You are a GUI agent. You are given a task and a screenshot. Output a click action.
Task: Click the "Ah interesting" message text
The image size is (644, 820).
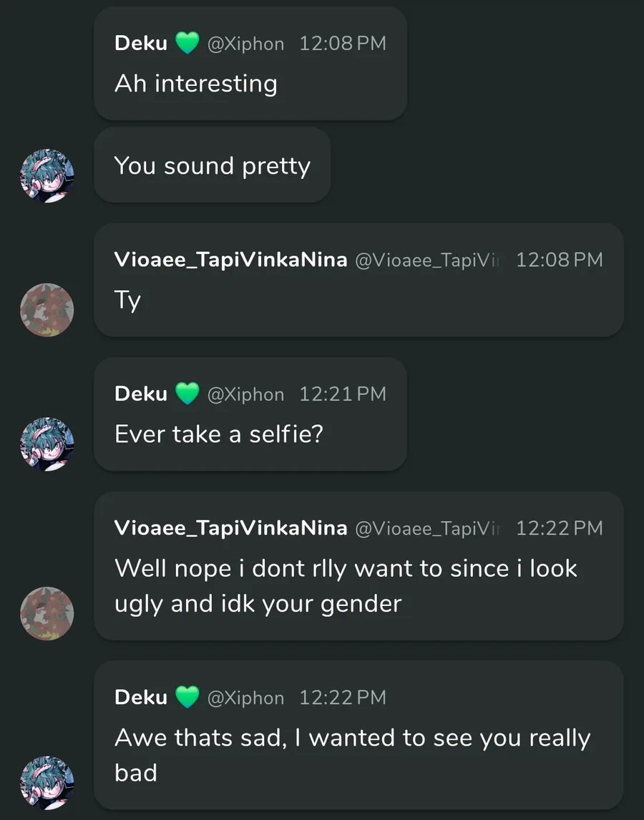(195, 84)
